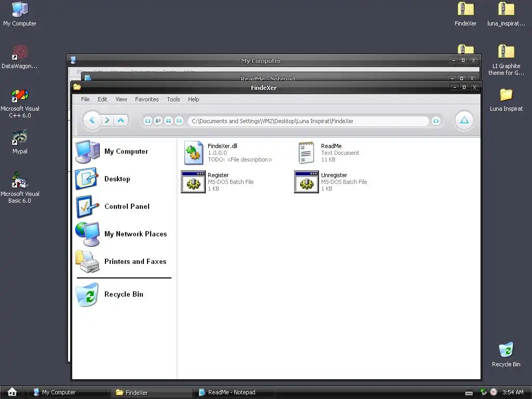Click the "Control Panel" sidebar label
This screenshot has width=532, height=399.
click(x=127, y=206)
